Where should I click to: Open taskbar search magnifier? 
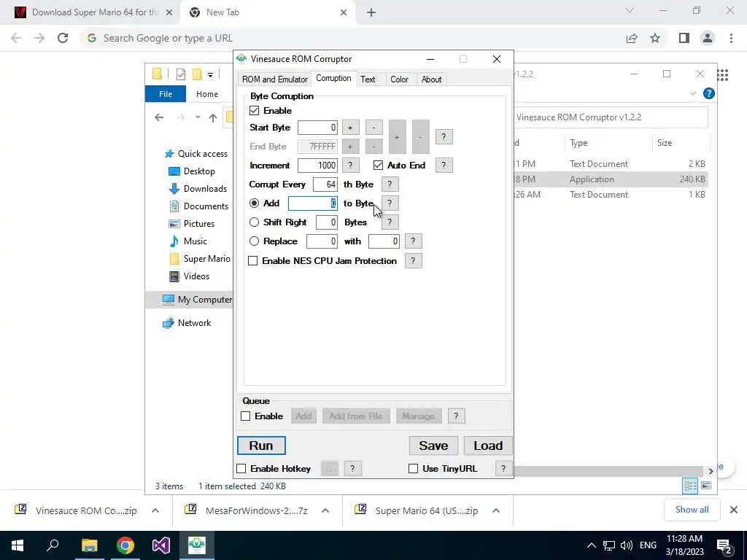[53, 545]
